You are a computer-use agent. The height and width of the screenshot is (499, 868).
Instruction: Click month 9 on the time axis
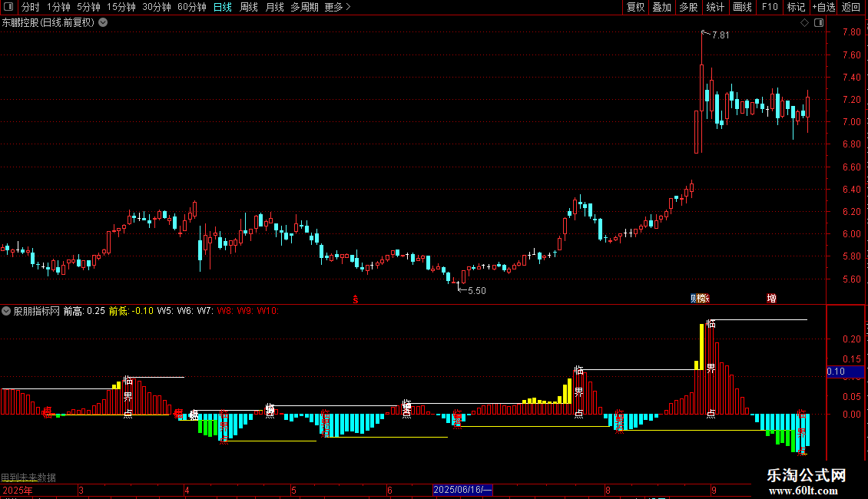tap(714, 490)
